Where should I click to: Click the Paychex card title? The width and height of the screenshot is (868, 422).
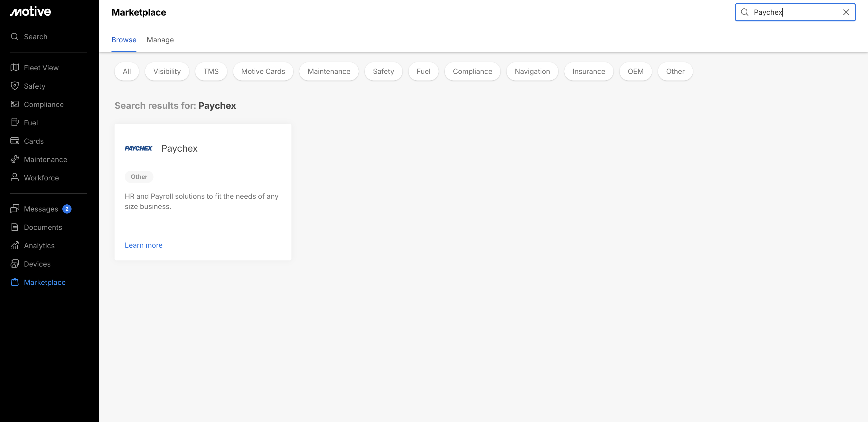pyautogui.click(x=179, y=148)
